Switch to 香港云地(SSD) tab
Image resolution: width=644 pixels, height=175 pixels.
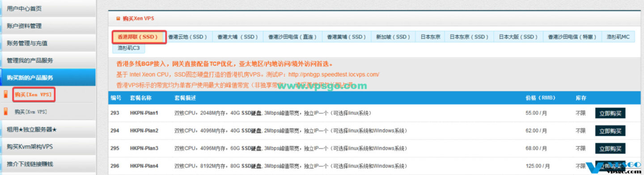pyautogui.click(x=188, y=37)
